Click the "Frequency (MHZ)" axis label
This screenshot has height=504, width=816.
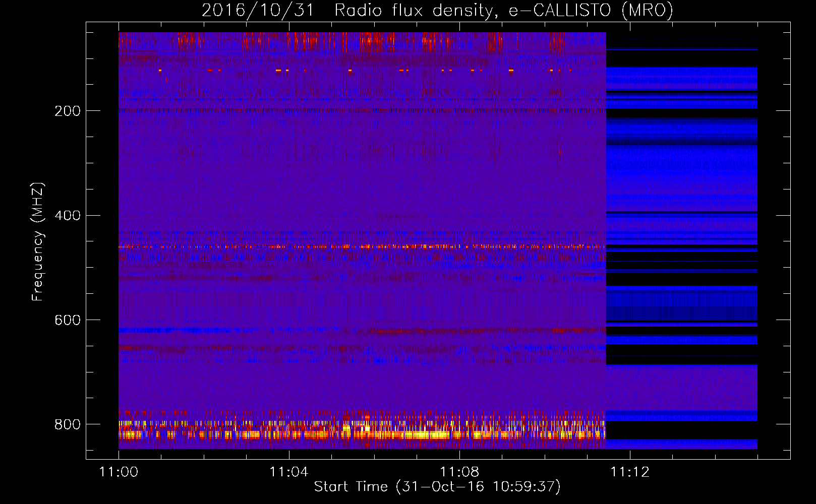[x=38, y=242]
